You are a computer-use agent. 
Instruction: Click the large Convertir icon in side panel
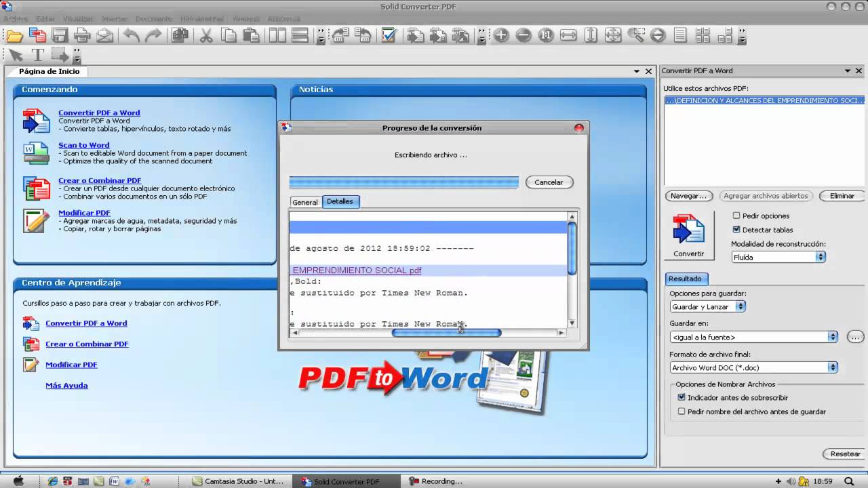[x=688, y=235]
